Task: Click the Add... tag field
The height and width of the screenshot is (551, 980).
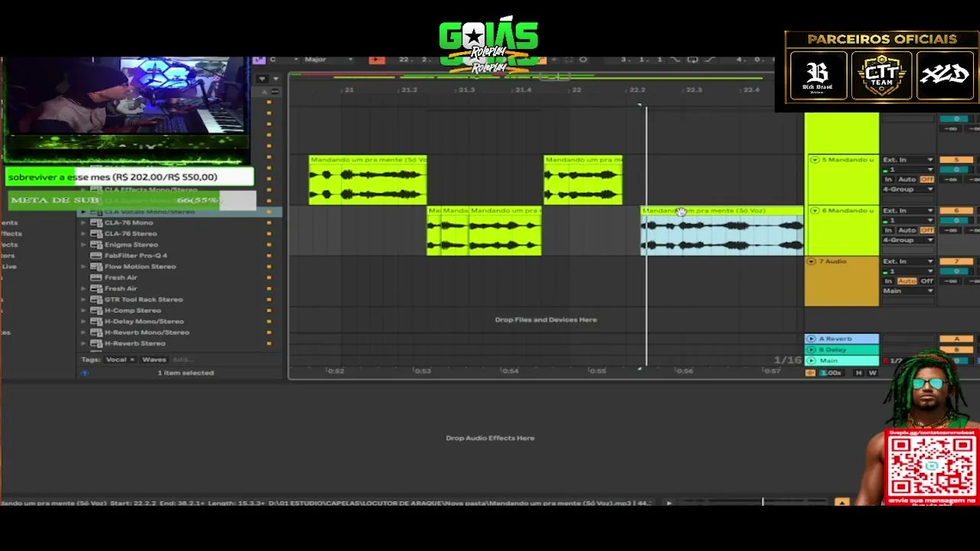Action: (181, 360)
